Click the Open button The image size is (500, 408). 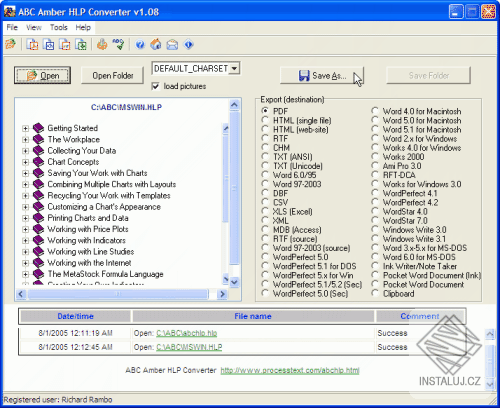(42, 75)
